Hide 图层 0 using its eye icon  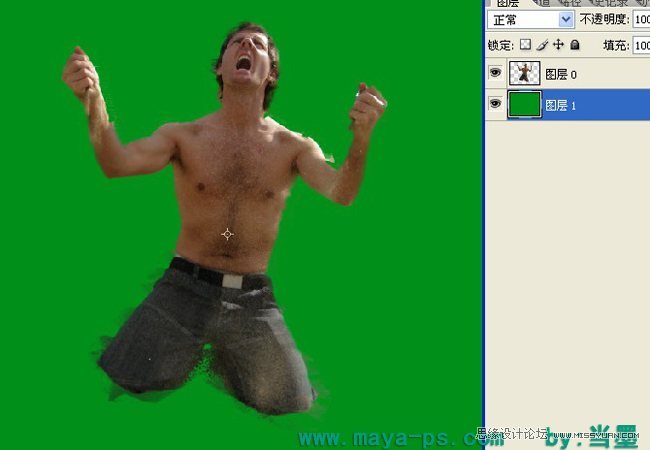click(x=495, y=74)
